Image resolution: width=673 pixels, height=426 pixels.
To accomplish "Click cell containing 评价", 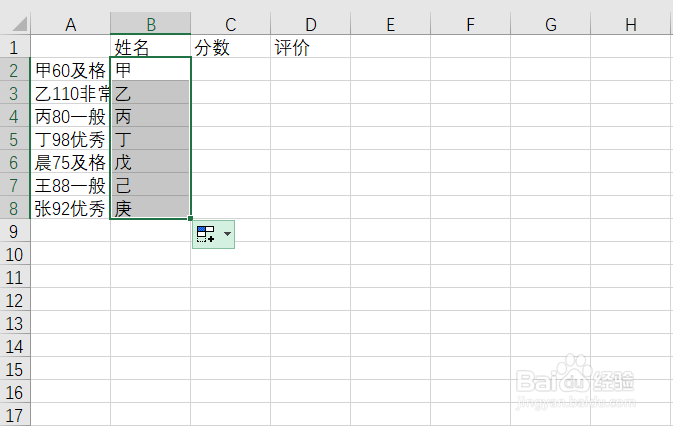I will coord(311,46).
